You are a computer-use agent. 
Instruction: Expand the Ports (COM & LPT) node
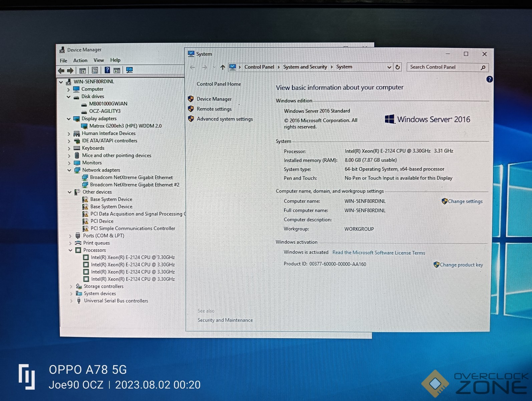point(70,236)
